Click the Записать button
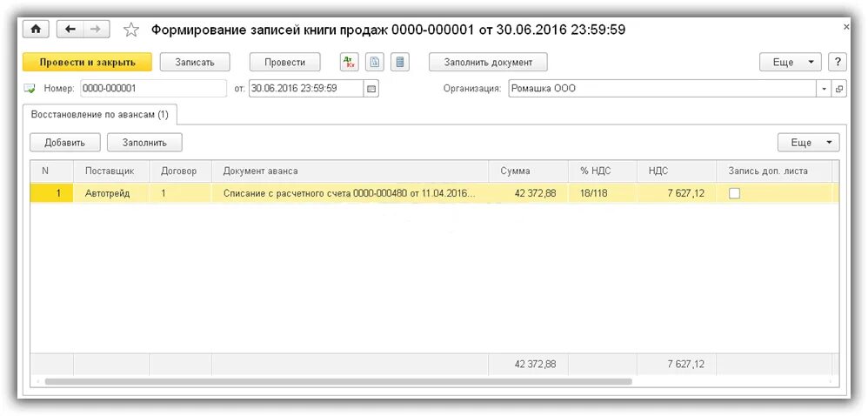868x416 pixels. coord(195,62)
